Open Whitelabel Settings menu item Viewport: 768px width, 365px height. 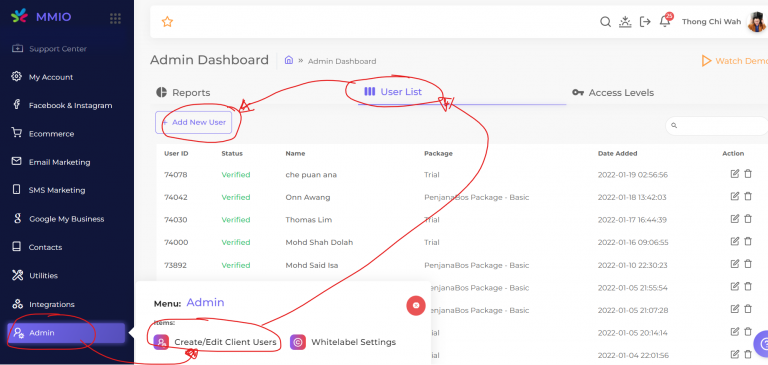343,342
